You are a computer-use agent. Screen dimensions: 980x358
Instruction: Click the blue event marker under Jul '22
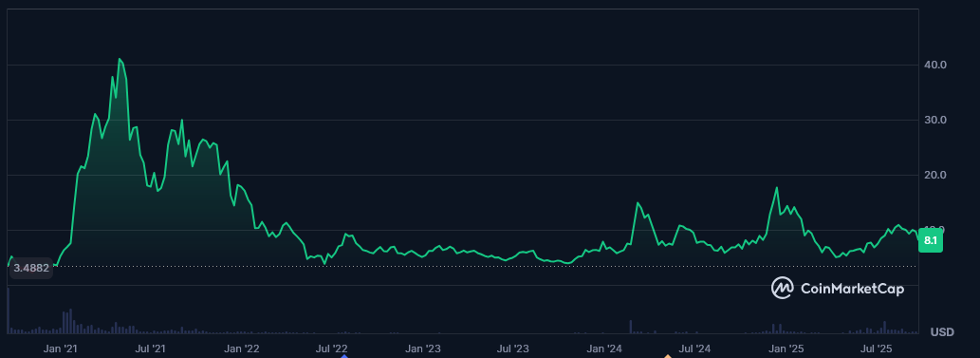click(343, 356)
